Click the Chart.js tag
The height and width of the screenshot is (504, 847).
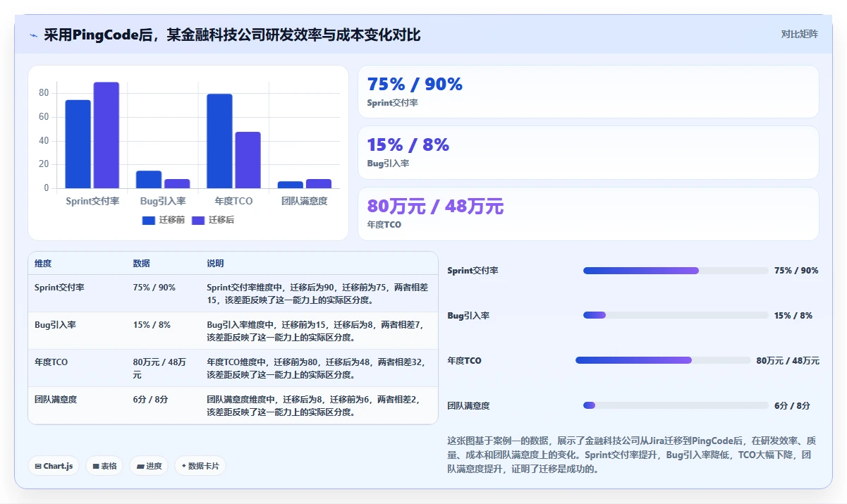tap(54, 466)
